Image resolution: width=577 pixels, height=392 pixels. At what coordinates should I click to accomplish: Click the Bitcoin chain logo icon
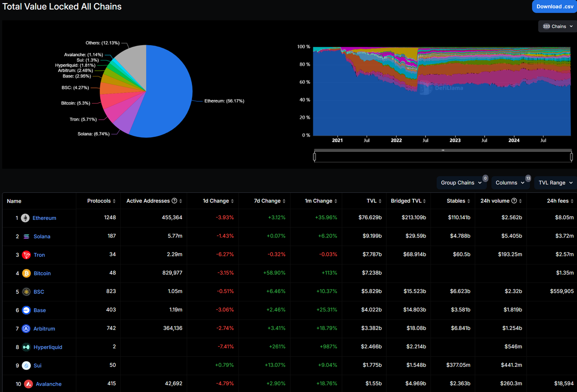pyautogui.click(x=26, y=273)
